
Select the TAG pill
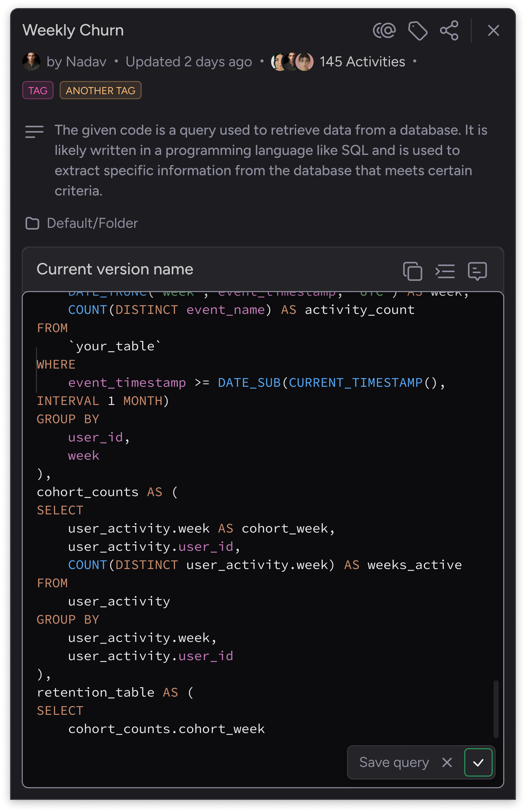tap(37, 90)
